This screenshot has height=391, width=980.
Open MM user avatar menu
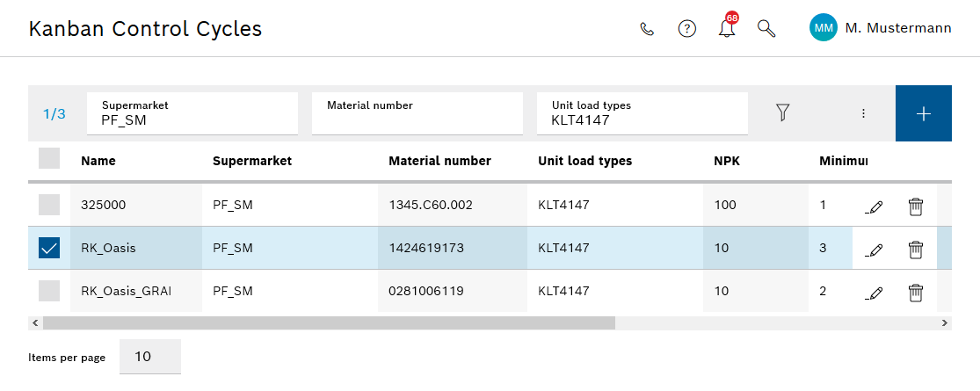(824, 28)
